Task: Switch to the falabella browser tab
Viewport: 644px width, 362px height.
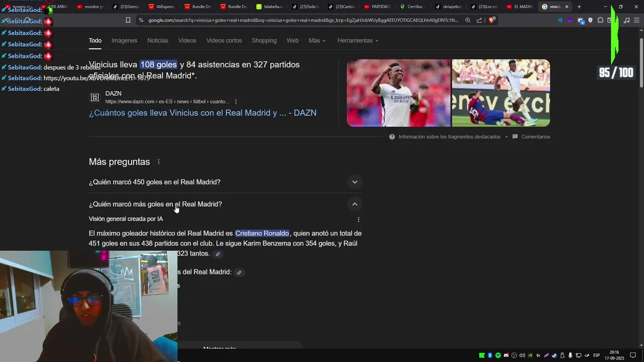Action: pos(270,7)
